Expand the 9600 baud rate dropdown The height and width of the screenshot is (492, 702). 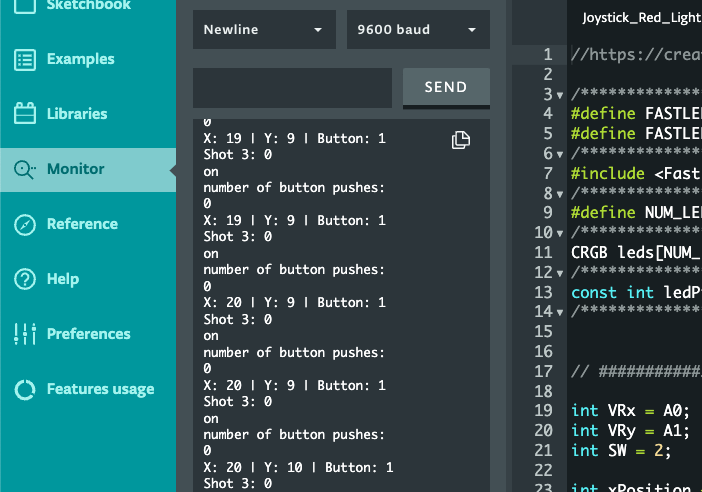(x=417, y=30)
